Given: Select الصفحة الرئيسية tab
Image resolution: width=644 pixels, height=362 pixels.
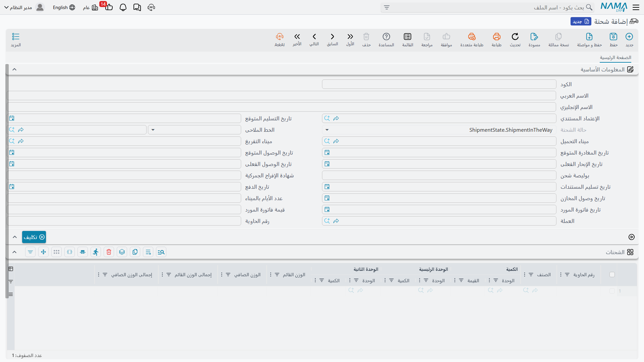Looking at the screenshot, I should pos(615,58).
